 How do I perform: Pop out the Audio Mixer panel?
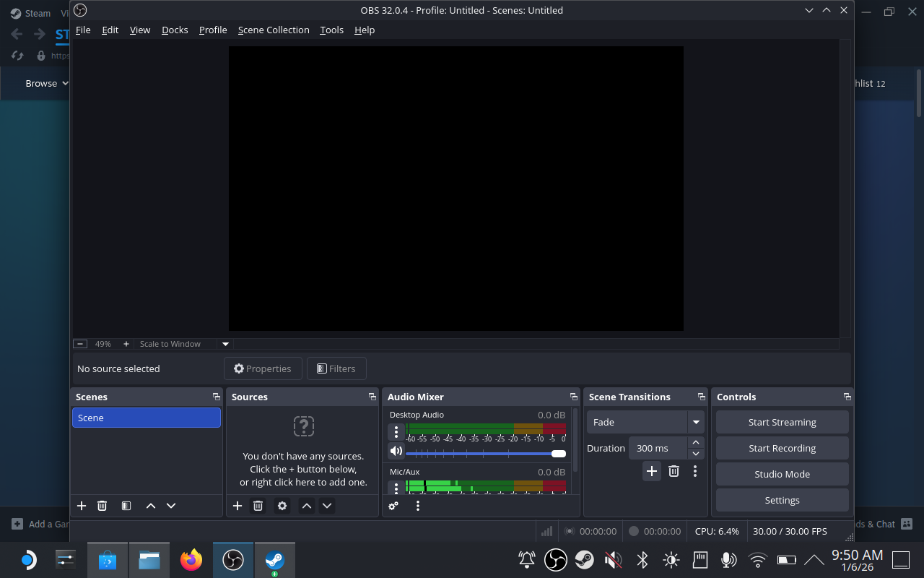(574, 397)
